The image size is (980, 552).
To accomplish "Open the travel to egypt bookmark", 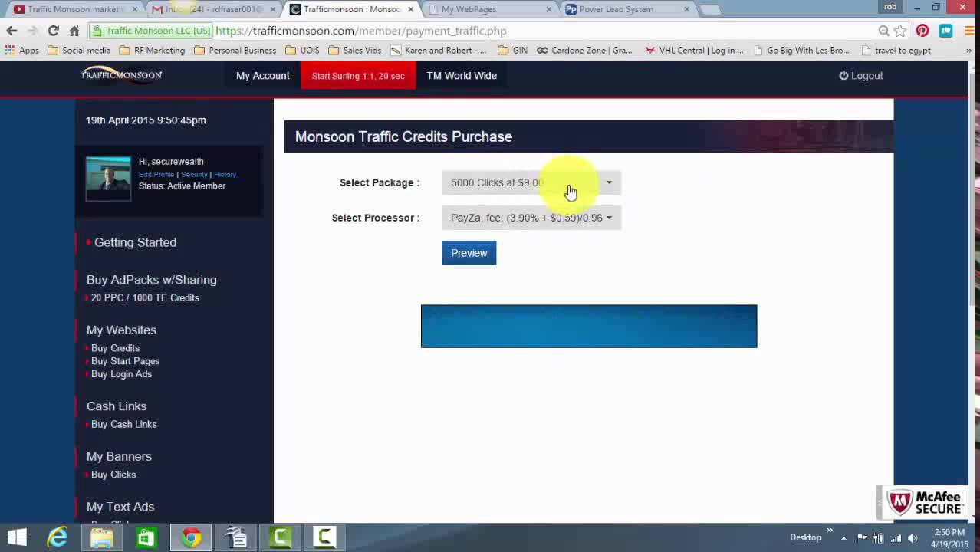I will 896,51.
